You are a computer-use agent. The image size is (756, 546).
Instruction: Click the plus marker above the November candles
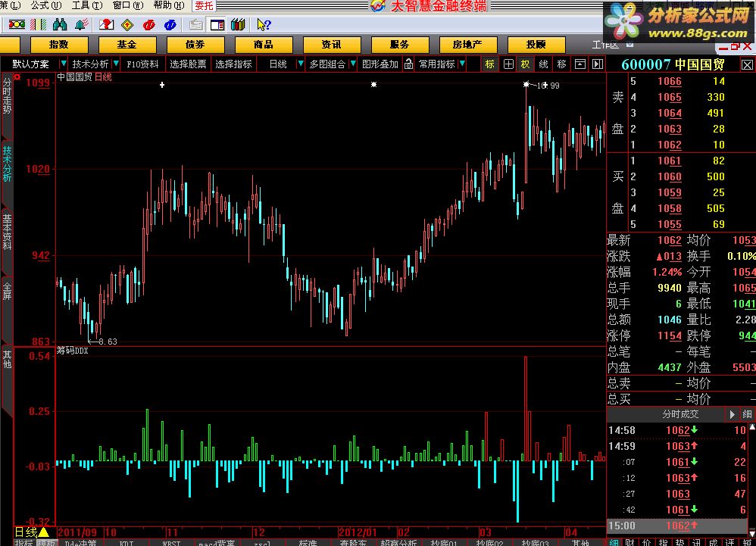(162, 85)
